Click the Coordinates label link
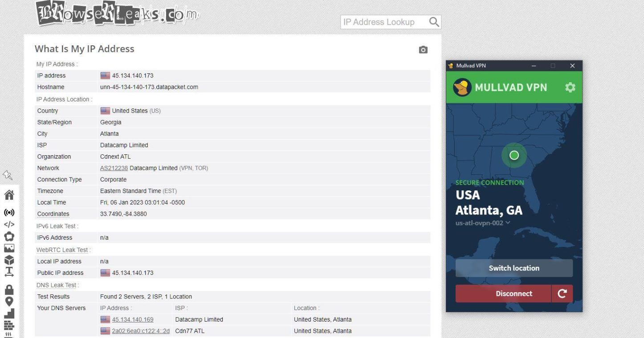Viewport: 644px width, 338px height. point(53,214)
